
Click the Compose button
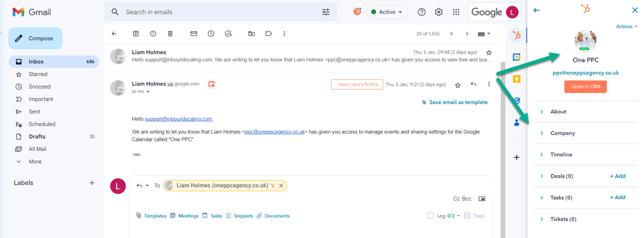pos(35,38)
